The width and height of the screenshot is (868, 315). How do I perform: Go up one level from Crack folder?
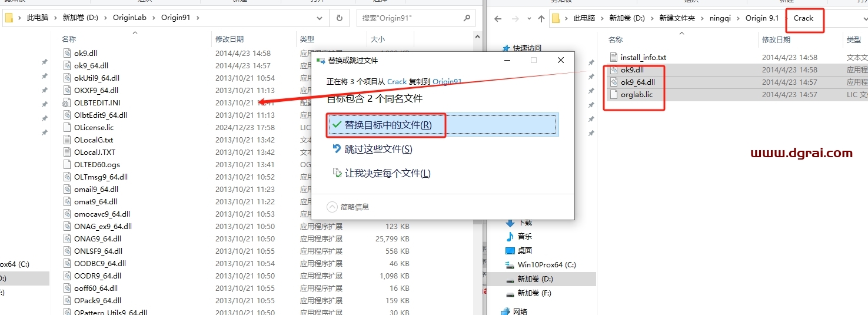[541, 19]
